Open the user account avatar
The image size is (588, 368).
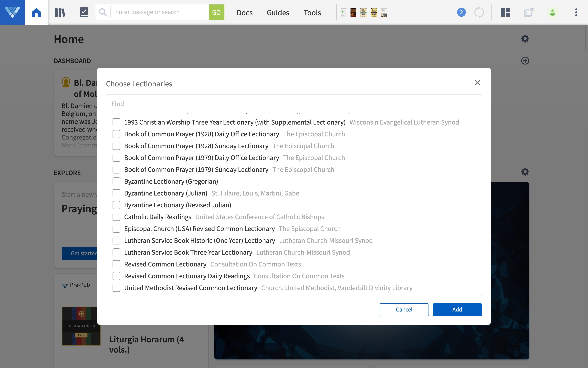pyautogui.click(x=552, y=12)
